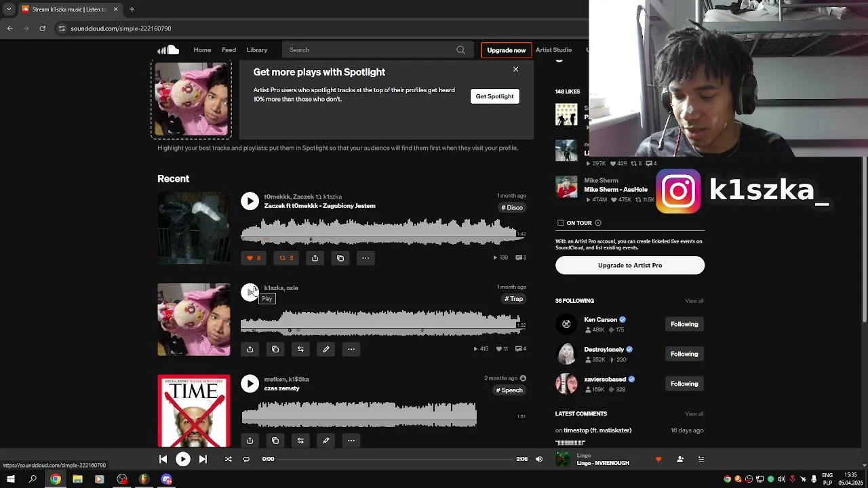
Task: Copy link of the czas zemsty track
Action: (275, 441)
